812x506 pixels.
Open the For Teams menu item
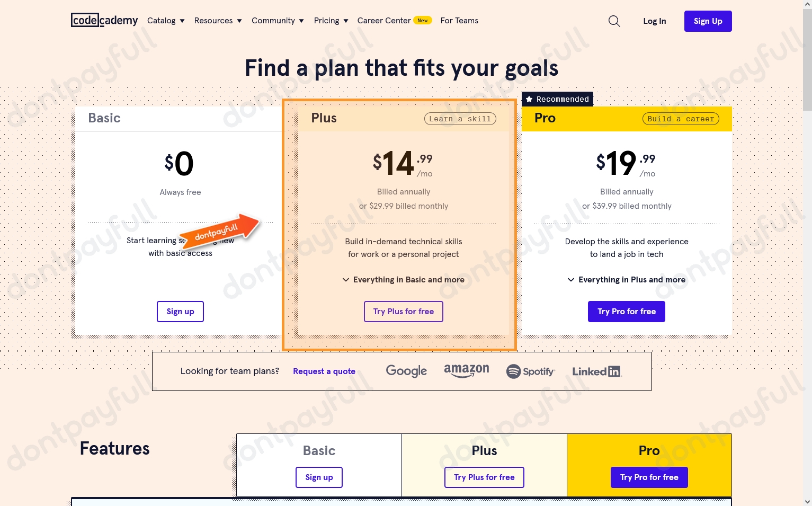(459, 21)
